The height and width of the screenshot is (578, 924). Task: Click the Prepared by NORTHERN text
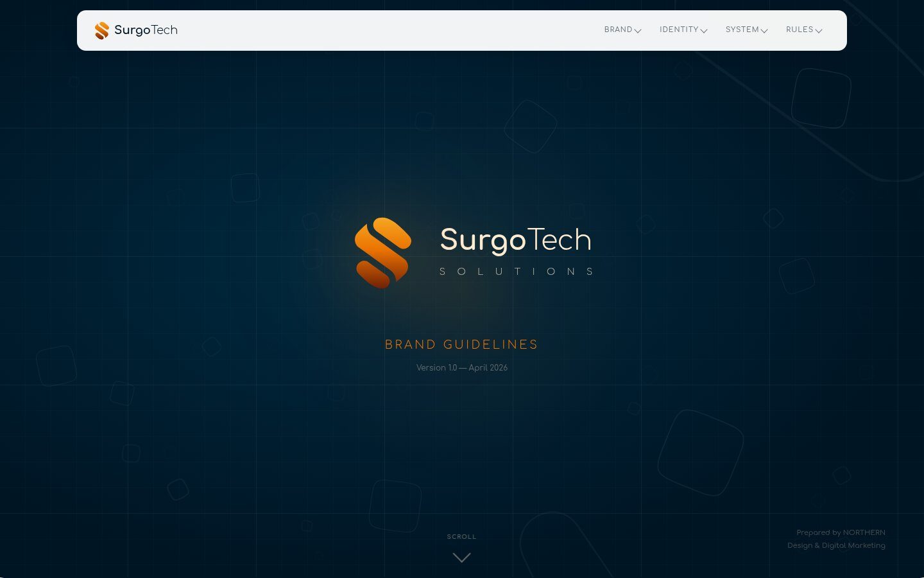click(x=841, y=532)
